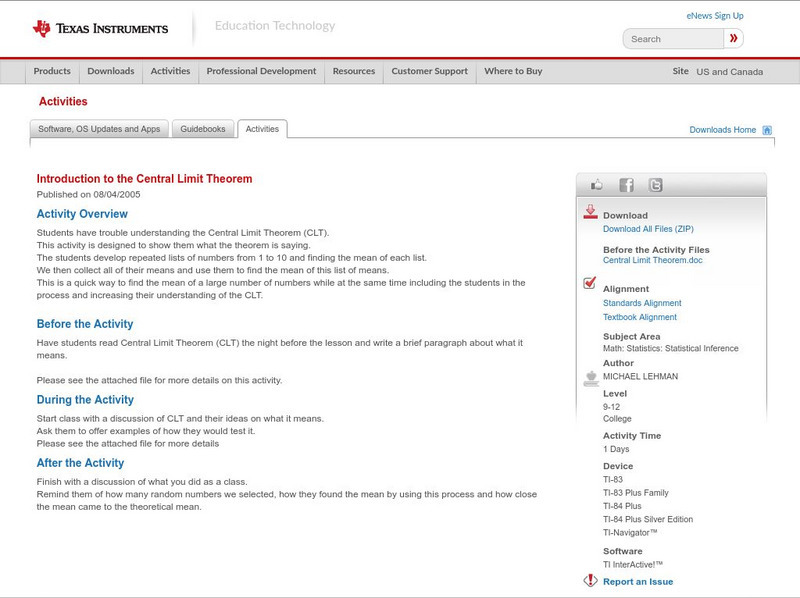The width and height of the screenshot is (800, 598).
Task: Click into the Search field
Action: pyautogui.click(x=673, y=39)
